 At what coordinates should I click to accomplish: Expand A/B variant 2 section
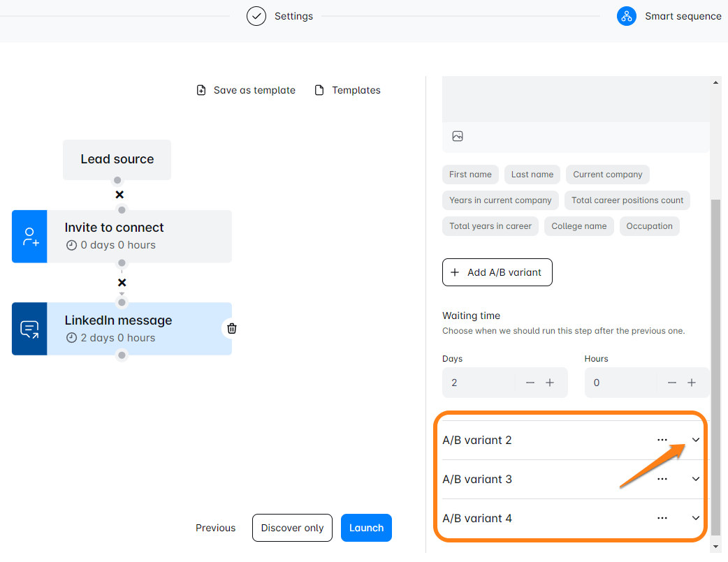point(696,440)
